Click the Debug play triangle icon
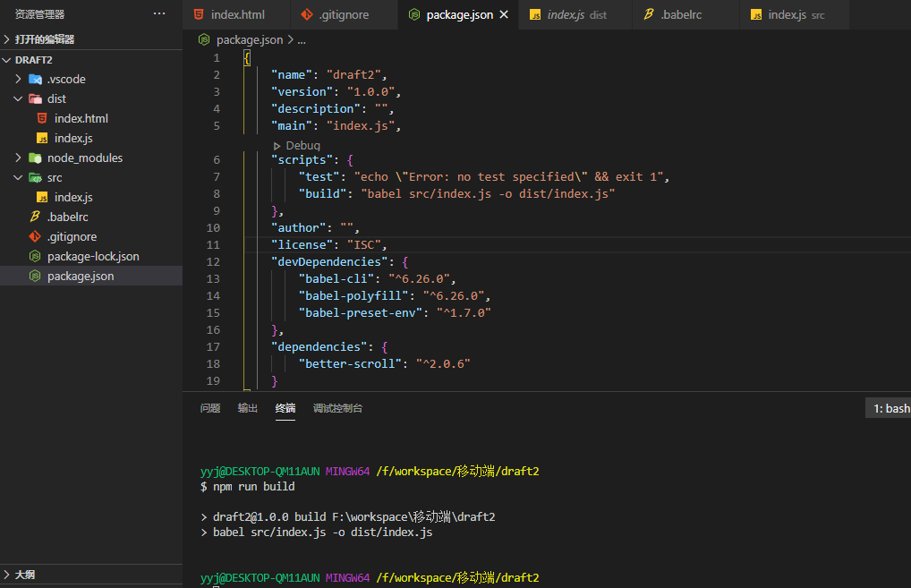This screenshot has width=911, height=588. [x=277, y=146]
